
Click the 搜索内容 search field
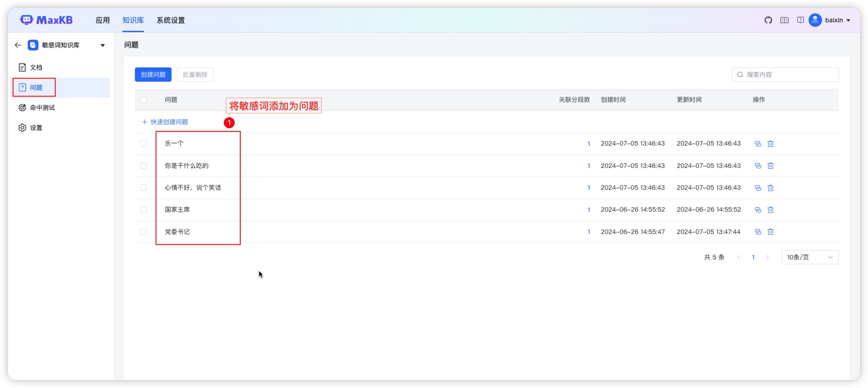coord(785,75)
